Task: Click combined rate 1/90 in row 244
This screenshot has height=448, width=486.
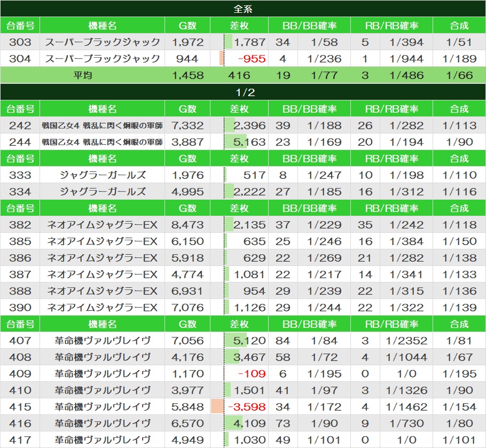Action: tap(459, 142)
